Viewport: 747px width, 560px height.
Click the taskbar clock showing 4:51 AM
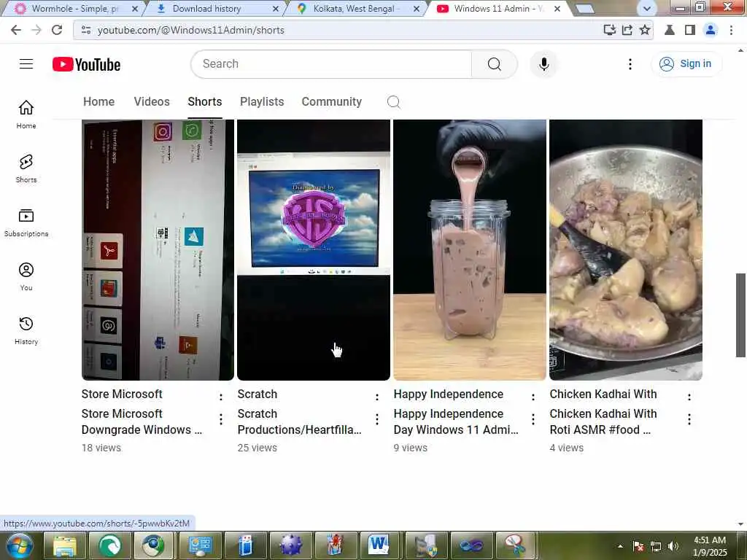pyautogui.click(x=709, y=546)
